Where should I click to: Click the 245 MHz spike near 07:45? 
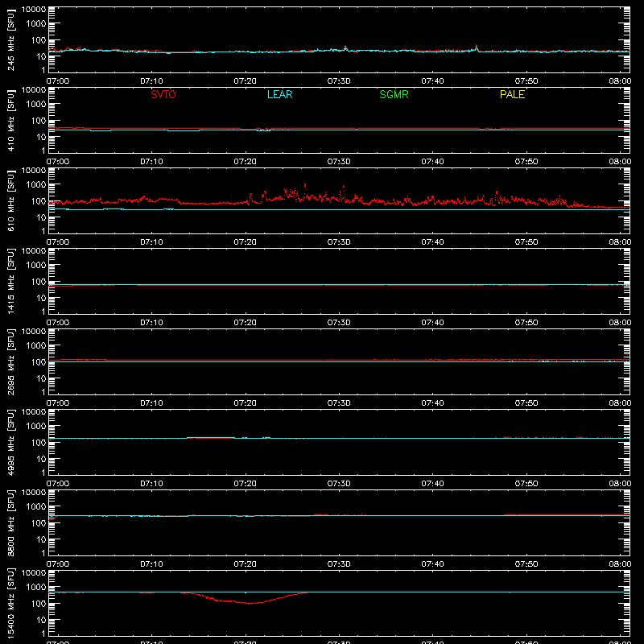click(477, 47)
